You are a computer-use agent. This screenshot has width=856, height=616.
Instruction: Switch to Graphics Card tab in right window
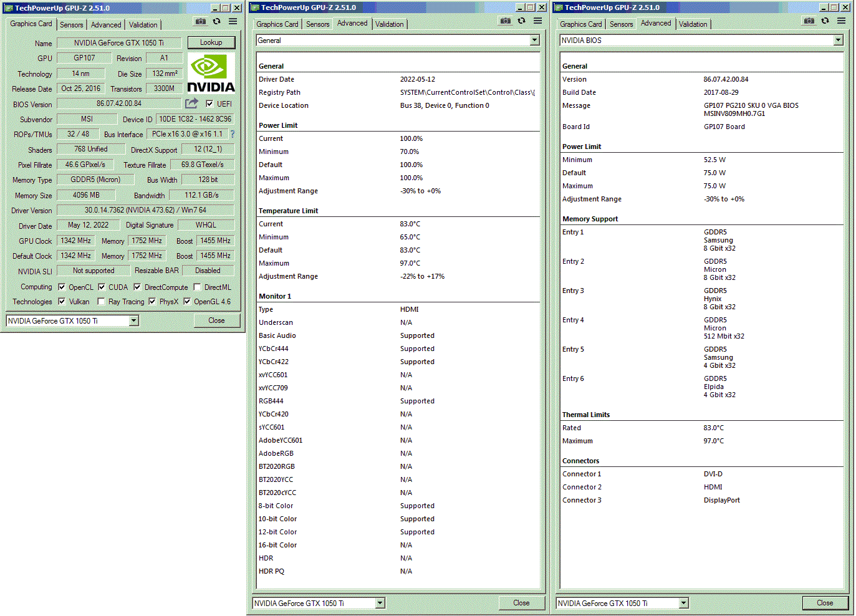(x=581, y=24)
